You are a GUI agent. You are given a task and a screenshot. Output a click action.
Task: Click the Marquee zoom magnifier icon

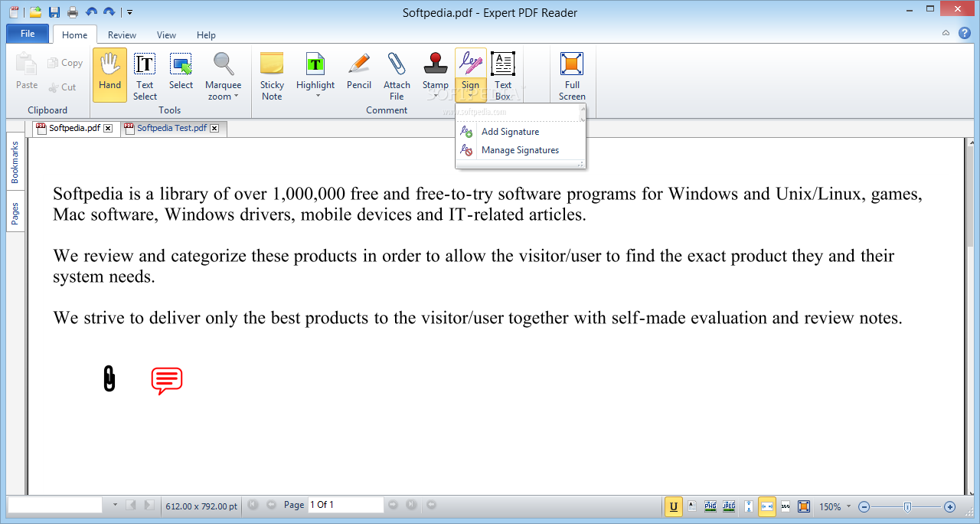223,64
